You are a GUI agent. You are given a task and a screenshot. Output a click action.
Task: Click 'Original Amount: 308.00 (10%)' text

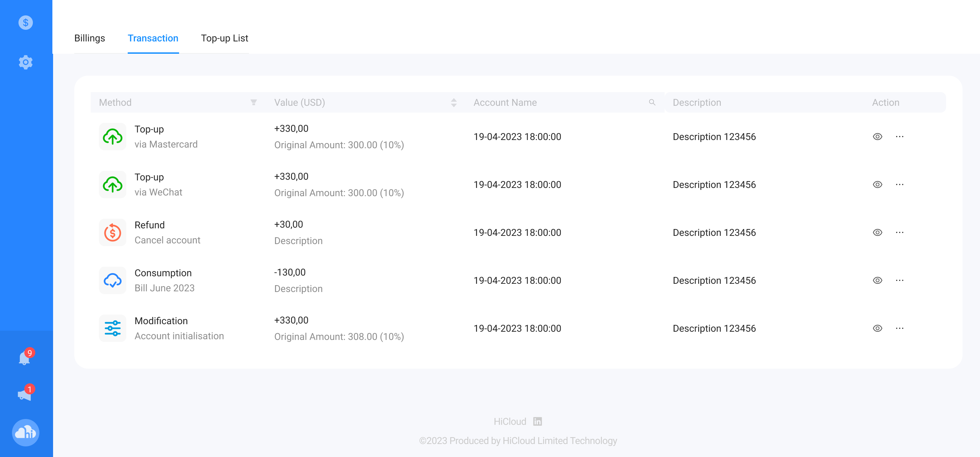[x=339, y=337]
